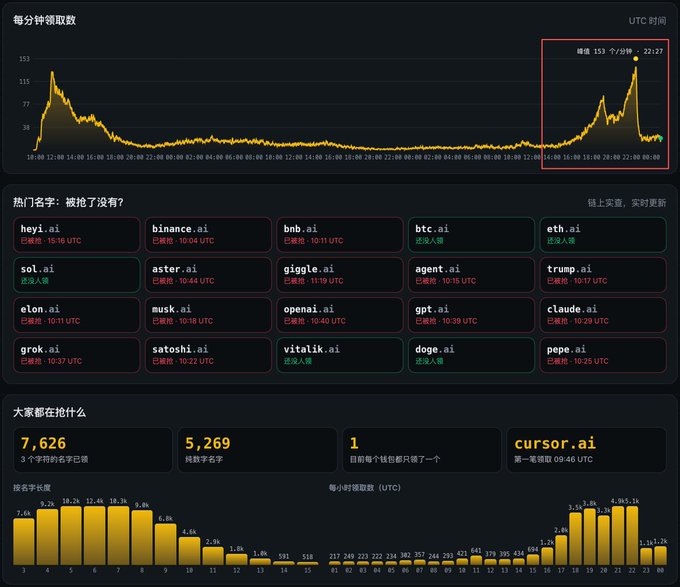
Task: Click the 6.8k bar for length 9
Action: 166,545
